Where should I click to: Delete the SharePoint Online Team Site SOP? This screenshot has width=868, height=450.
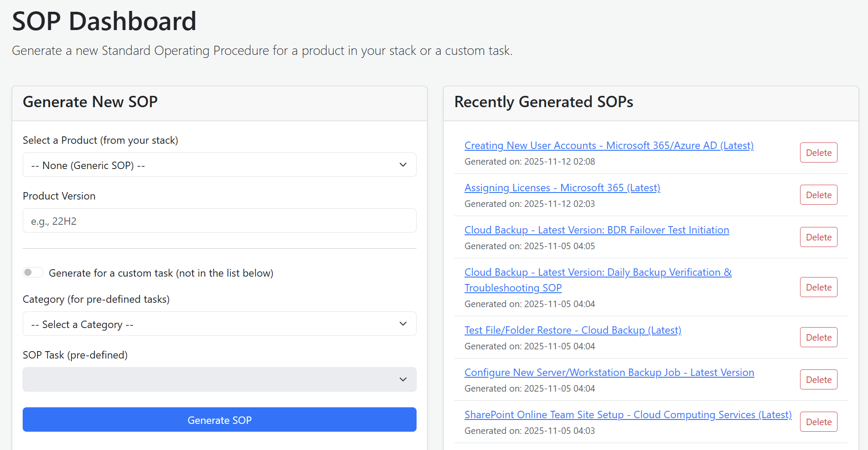click(818, 421)
